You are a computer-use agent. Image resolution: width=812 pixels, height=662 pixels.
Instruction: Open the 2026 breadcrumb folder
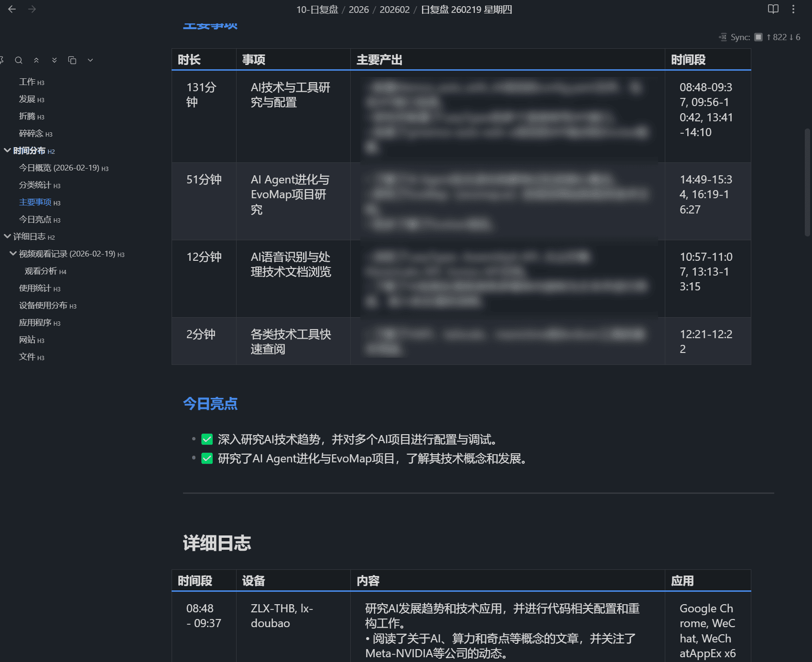tap(358, 9)
